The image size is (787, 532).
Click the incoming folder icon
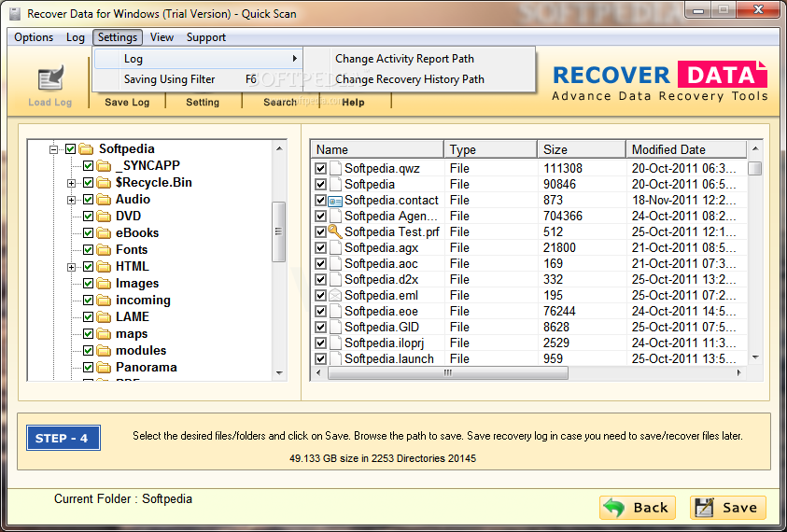coord(104,301)
